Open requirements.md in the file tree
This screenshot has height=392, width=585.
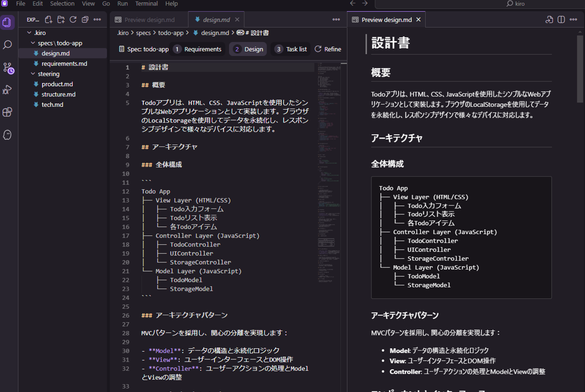pos(64,64)
